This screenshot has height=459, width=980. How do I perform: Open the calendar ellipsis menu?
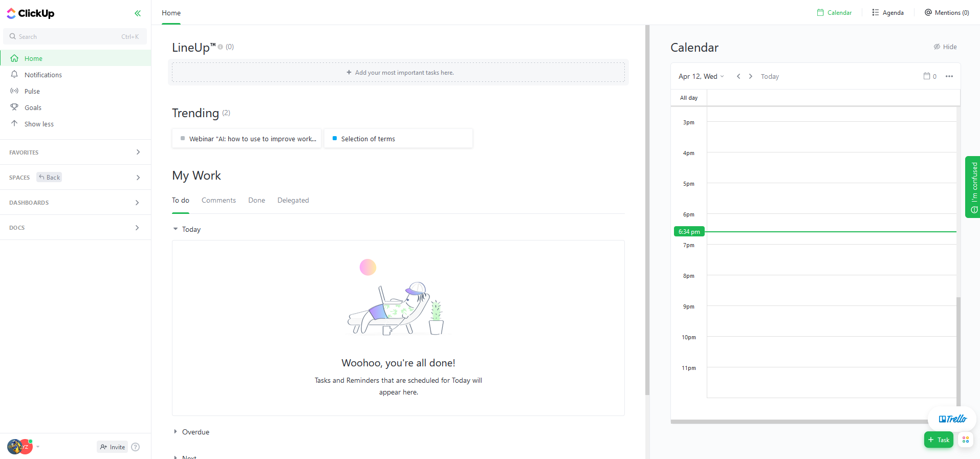coord(949,76)
